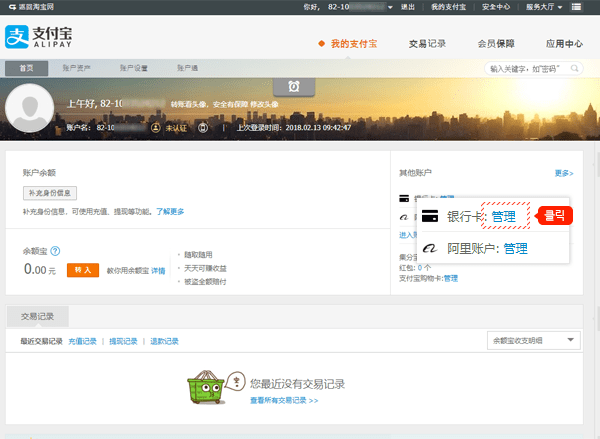The height and width of the screenshot is (439, 600).
Task: Click 了解更多 link
Action: coord(170,211)
